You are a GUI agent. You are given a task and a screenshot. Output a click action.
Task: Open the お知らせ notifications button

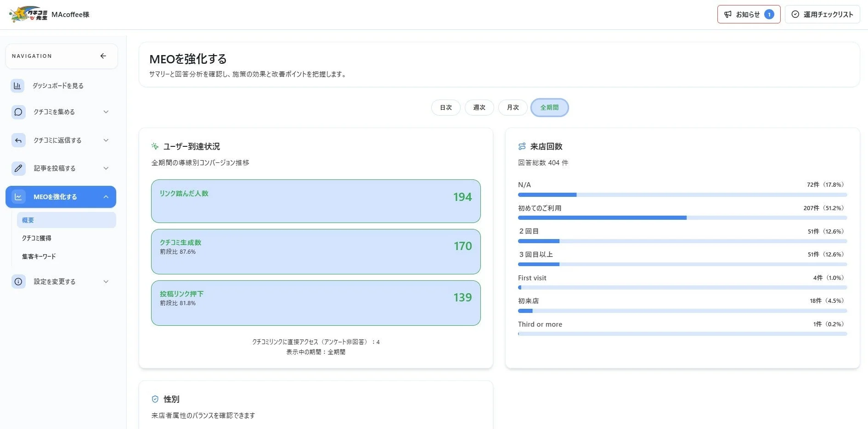[x=749, y=15]
